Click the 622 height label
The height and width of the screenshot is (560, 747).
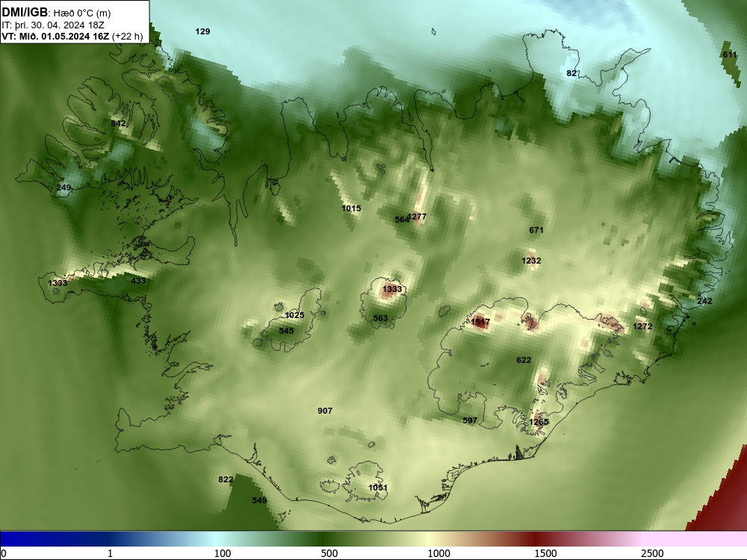[x=524, y=360]
